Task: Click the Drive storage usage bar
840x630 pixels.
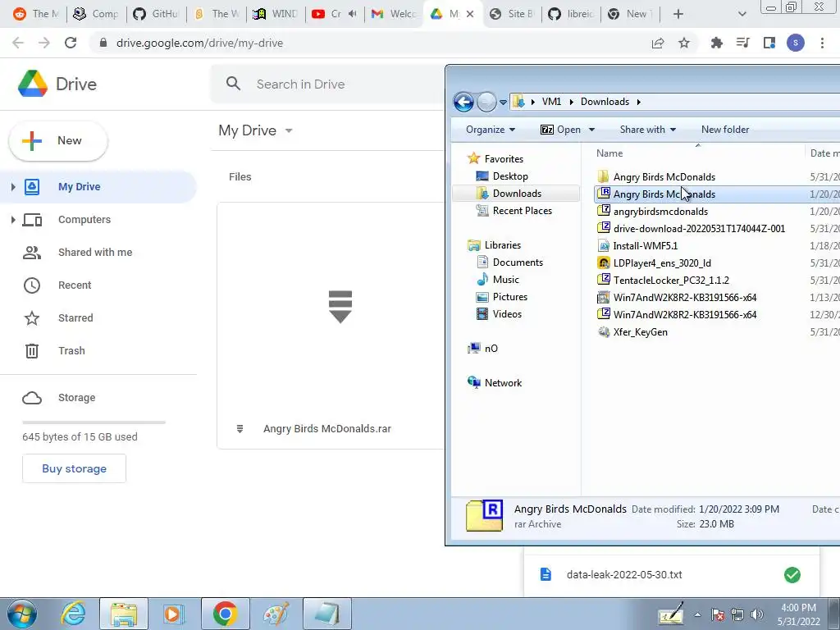Action: coord(94,422)
